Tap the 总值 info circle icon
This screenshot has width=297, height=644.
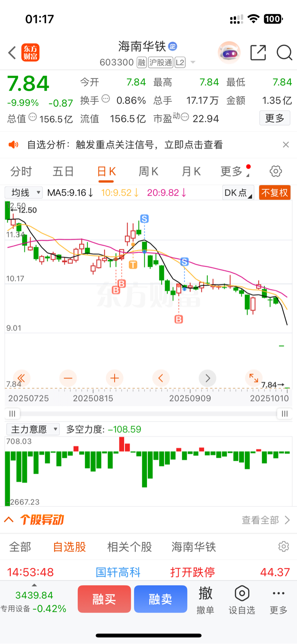click(33, 117)
